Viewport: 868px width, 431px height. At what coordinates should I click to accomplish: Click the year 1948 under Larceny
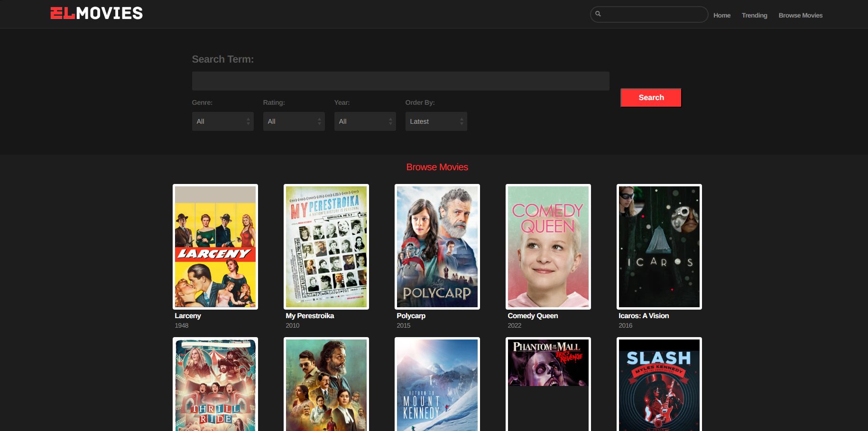click(x=182, y=325)
